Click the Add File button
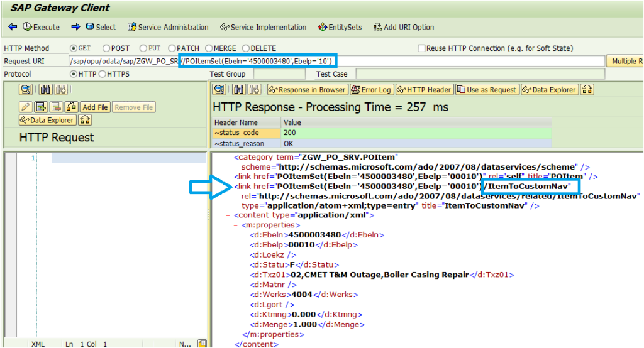This screenshot has height=348, width=644. pyautogui.click(x=95, y=107)
